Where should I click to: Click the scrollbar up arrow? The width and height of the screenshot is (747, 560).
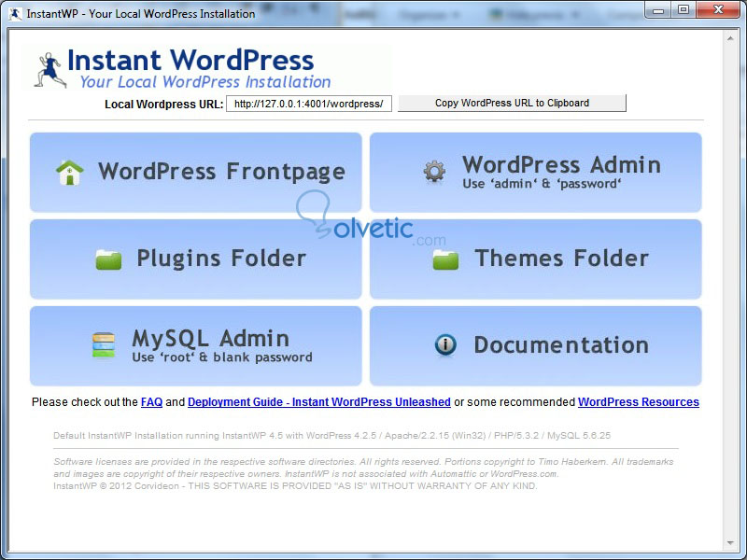(730, 38)
